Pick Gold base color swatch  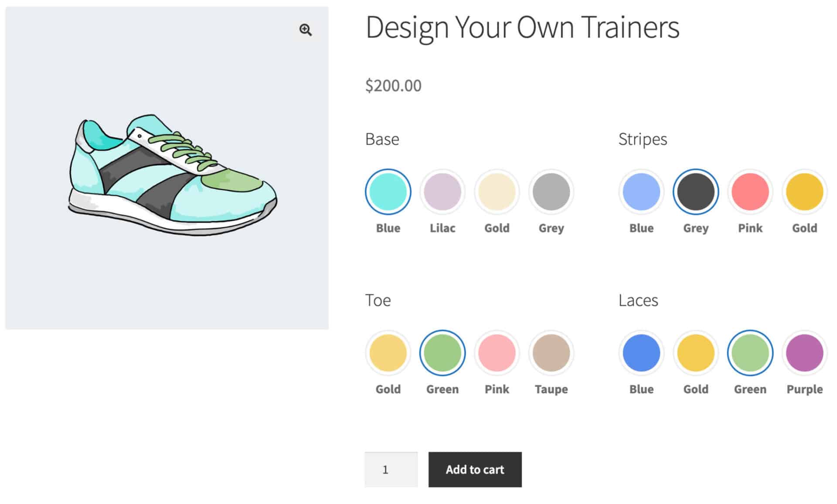497,192
